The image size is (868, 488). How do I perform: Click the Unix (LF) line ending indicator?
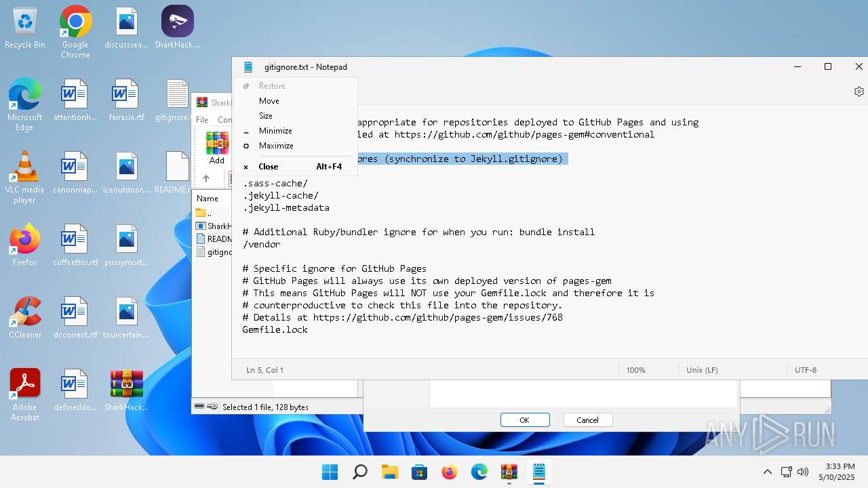tap(702, 370)
